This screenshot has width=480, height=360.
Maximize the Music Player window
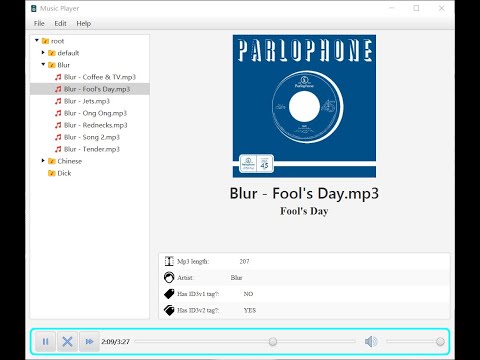[x=416, y=8]
